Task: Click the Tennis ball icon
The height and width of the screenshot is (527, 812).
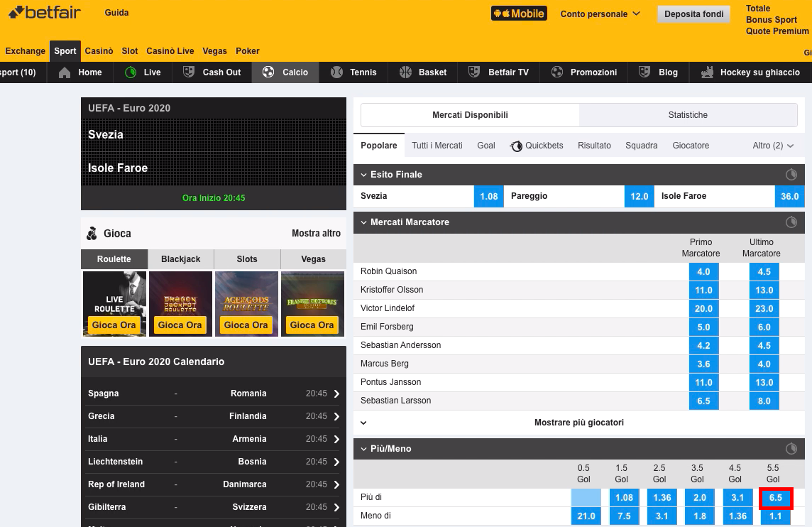Action: click(336, 72)
